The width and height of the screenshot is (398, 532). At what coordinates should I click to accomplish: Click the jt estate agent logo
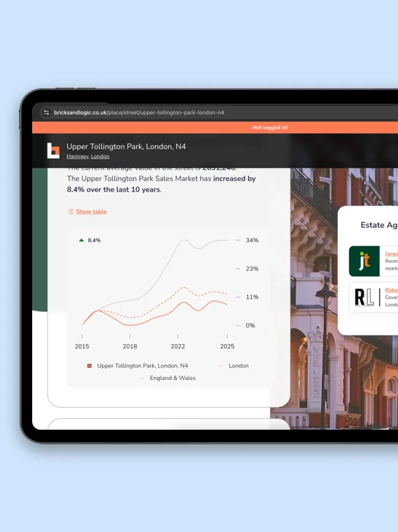[364, 262]
